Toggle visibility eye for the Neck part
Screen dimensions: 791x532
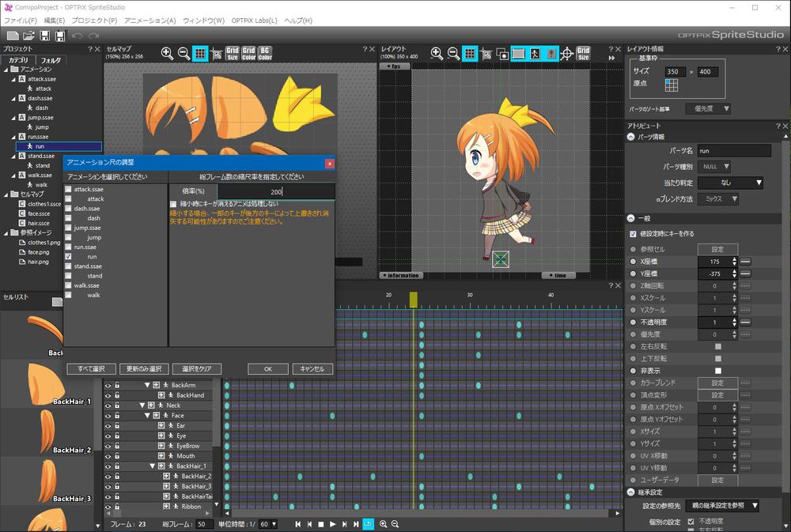108,406
